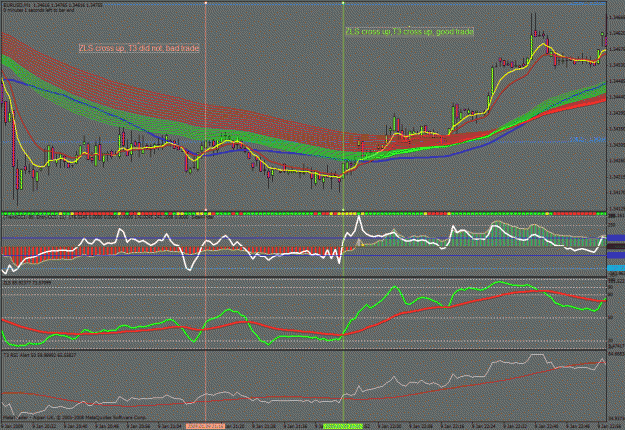Click the EURUSD,M1 chart title text
Viewport: 625px width, 430px height.
click(52, 6)
